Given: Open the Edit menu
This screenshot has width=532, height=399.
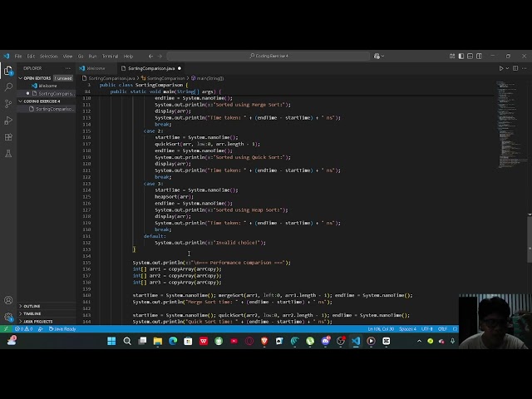Looking at the screenshot, I should [31, 57].
